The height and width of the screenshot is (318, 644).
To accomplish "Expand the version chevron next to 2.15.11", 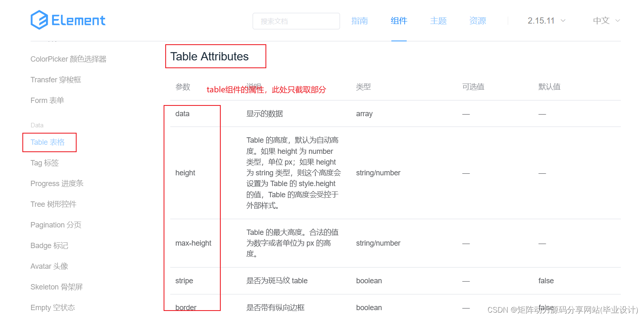I will (x=563, y=21).
